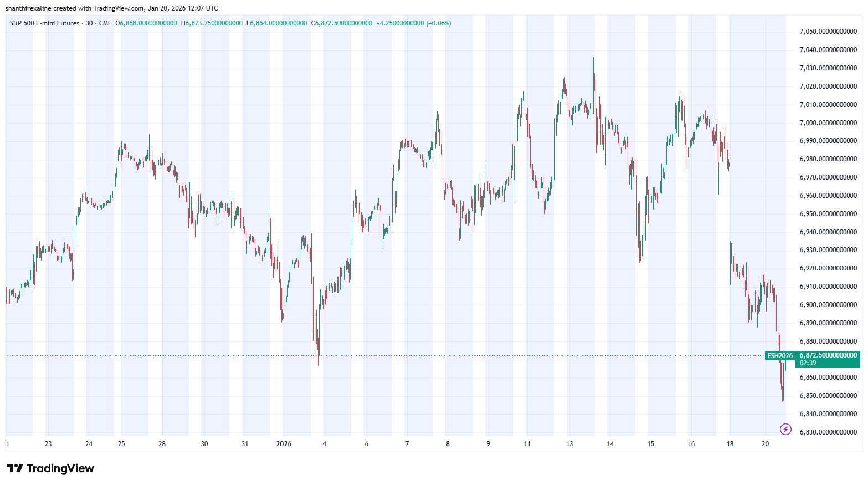This screenshot has width=868, height=485.
Task: Click the close value C6,872.50 in legend
Action: coord(342,23)
